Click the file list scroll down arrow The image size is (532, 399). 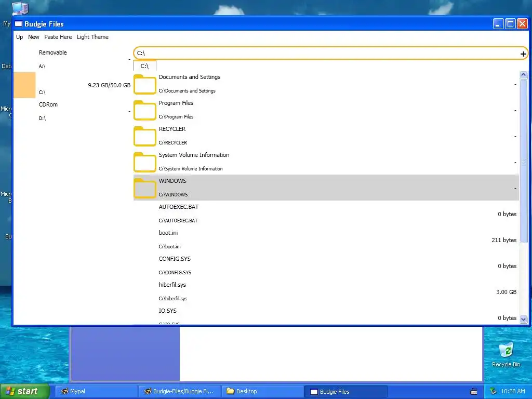point(523,319)
